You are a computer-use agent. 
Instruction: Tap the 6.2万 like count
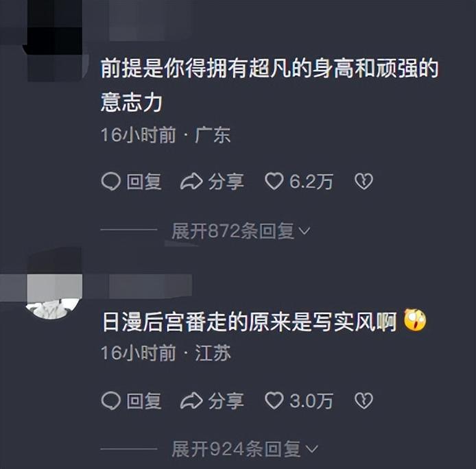[311, 182]
